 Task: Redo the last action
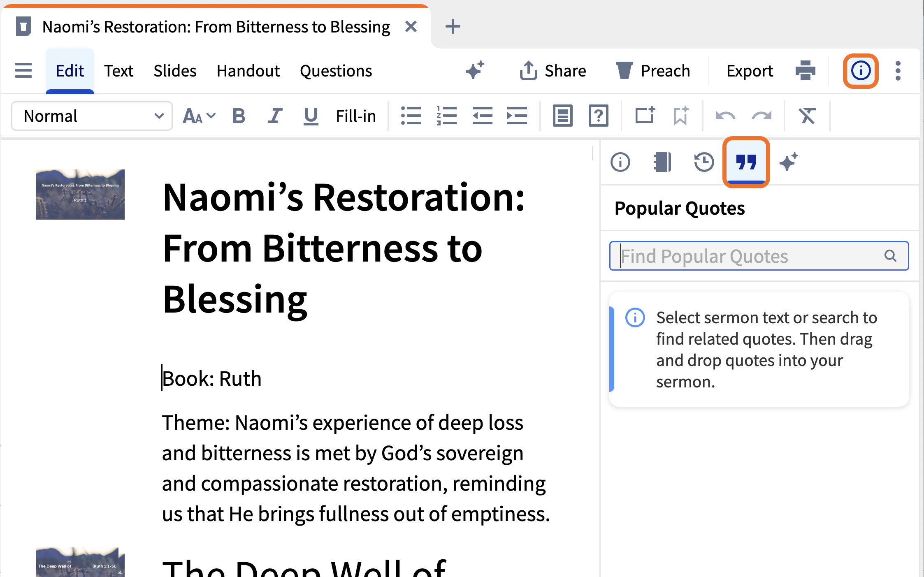(761, 116)
